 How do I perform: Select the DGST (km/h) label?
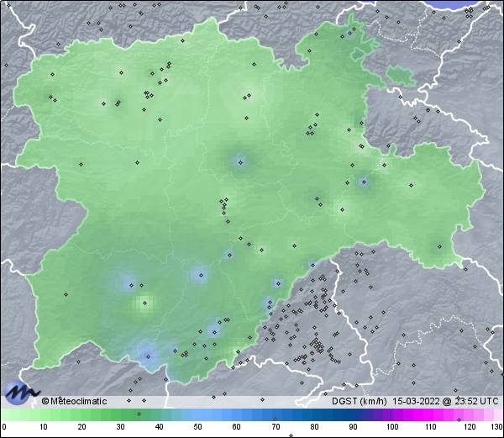pyautogui.click(x=359, y=401)
